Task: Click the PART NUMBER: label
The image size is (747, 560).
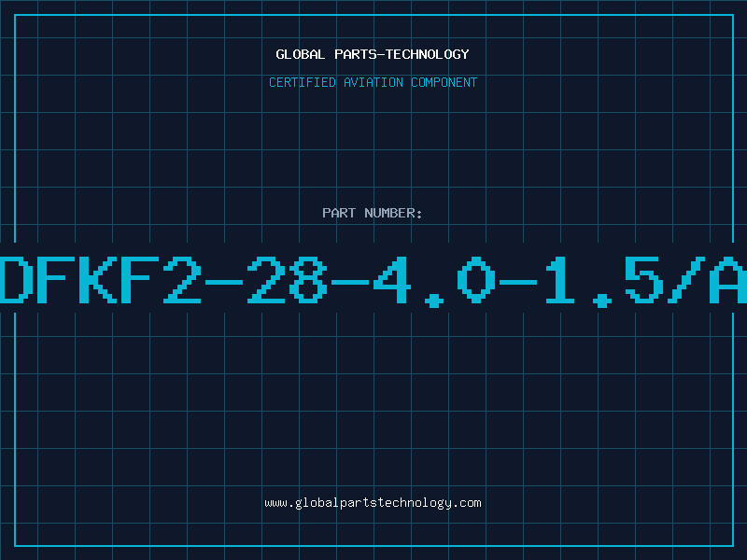Action: click(x=373, y=213)
